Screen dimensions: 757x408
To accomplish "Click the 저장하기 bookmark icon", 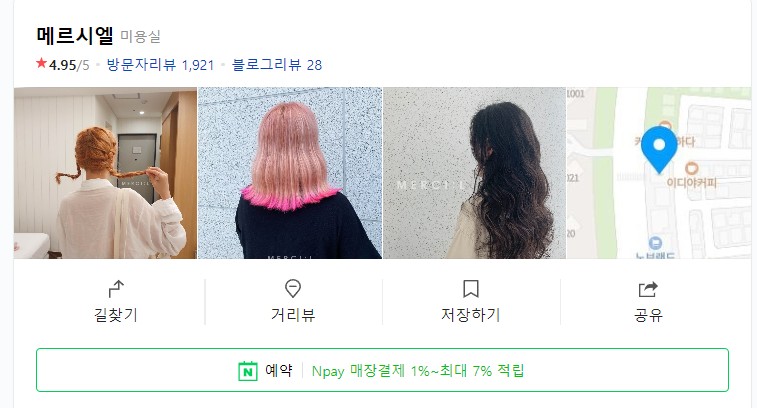I will click(471, 289).
